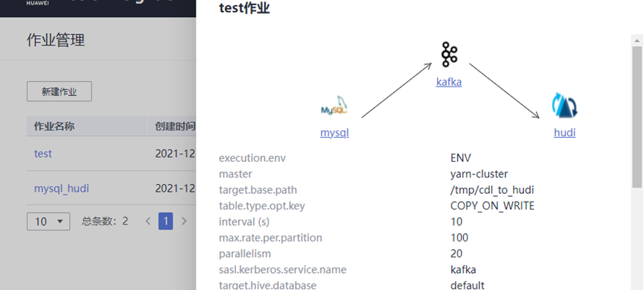Click the MySQL dolphin logo icon
Screen dimensions: 644x290
pos(334,105)
